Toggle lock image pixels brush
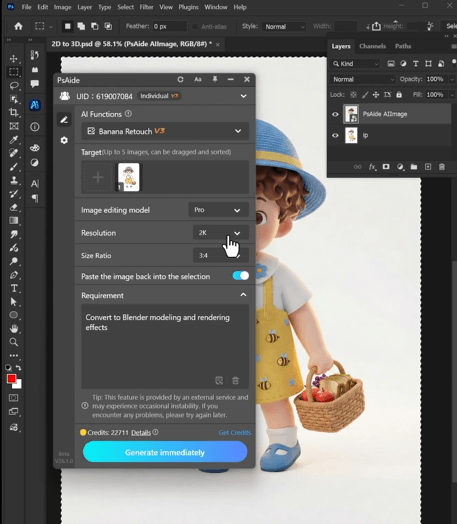This screenshot has height=524, width=457. [x=365, y=95]
